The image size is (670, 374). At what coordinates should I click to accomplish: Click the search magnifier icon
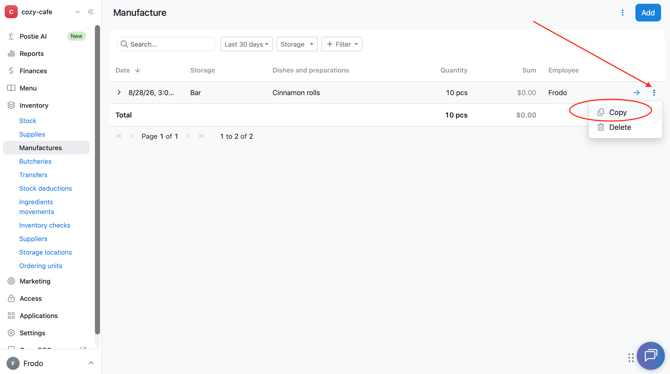pyautogui.click(x=124, y=44)
